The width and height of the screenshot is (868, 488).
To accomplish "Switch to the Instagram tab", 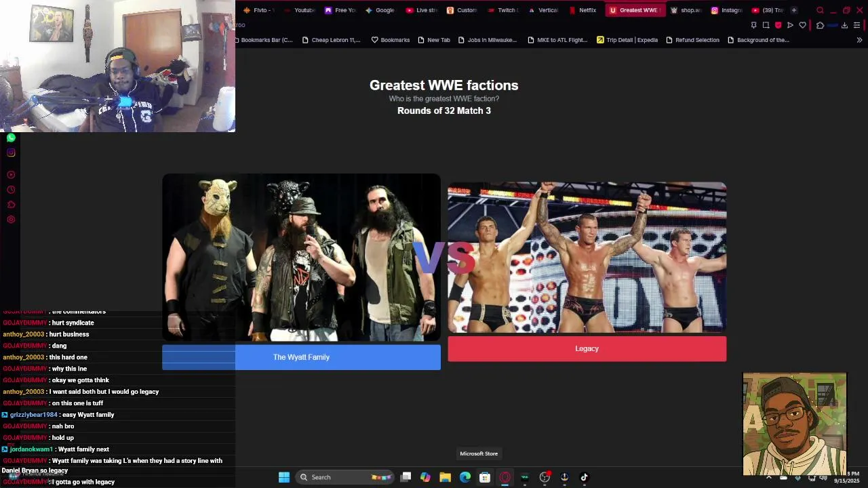I will tap(726, 10).
